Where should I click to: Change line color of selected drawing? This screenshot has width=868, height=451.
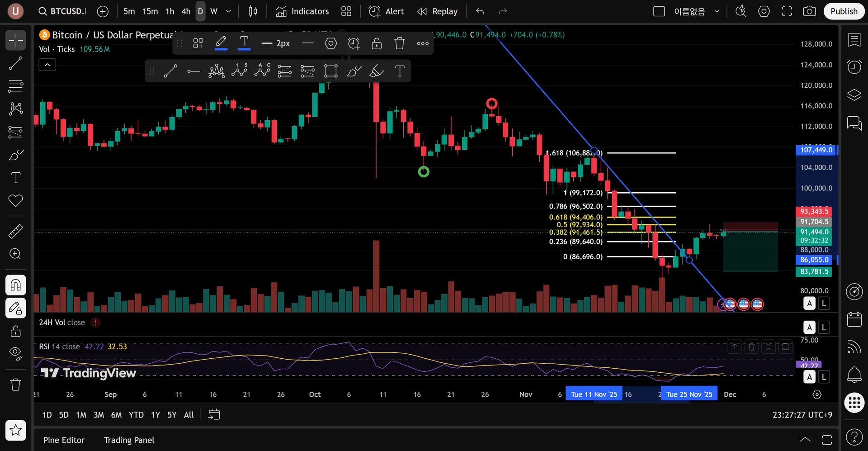point(221,43)
